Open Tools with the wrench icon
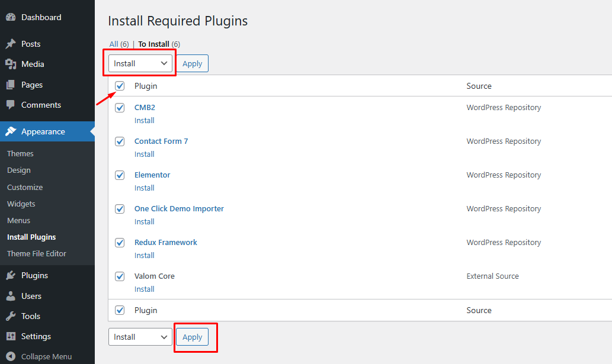This screenshot has height=364, width=612. 11,316
